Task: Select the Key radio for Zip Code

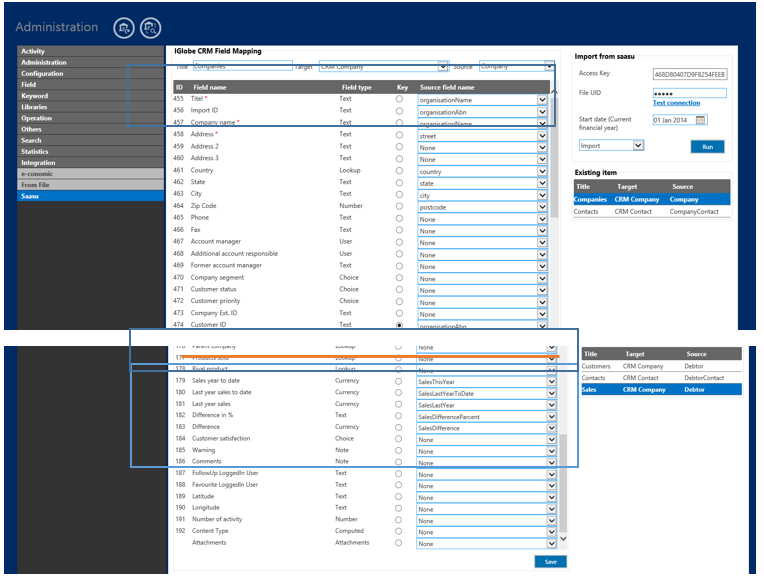Action: [x=400, y=206]
